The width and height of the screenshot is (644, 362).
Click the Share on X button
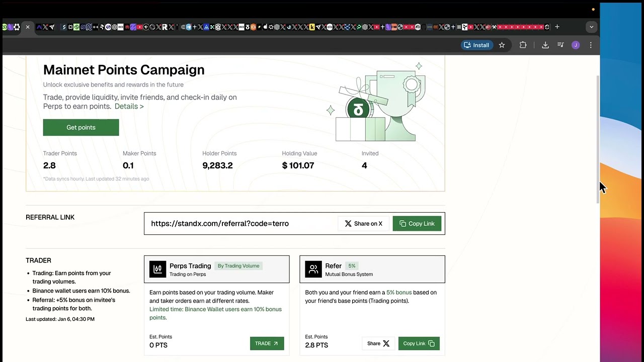click(x=363, y=224)
